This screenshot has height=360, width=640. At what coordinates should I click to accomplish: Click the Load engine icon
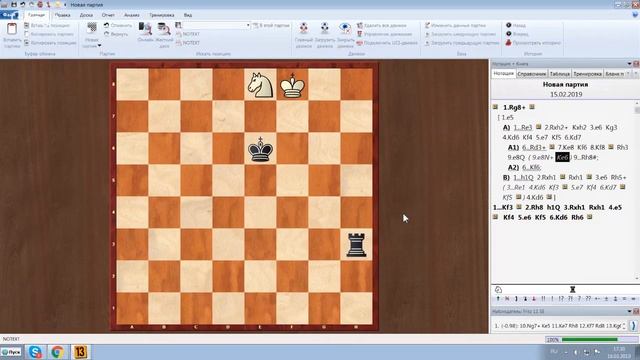324,28
